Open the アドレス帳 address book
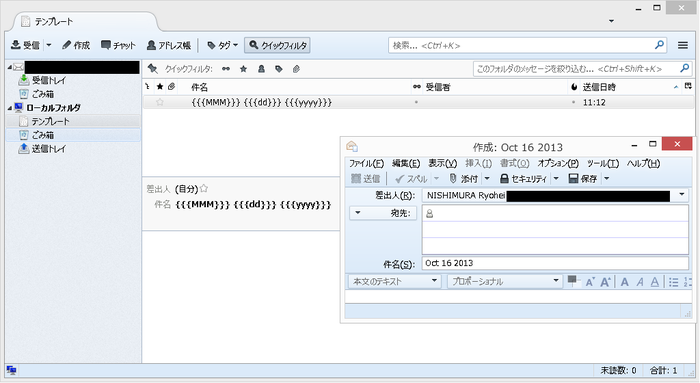The width and height of the screenshot is (700, 383). 169,45
